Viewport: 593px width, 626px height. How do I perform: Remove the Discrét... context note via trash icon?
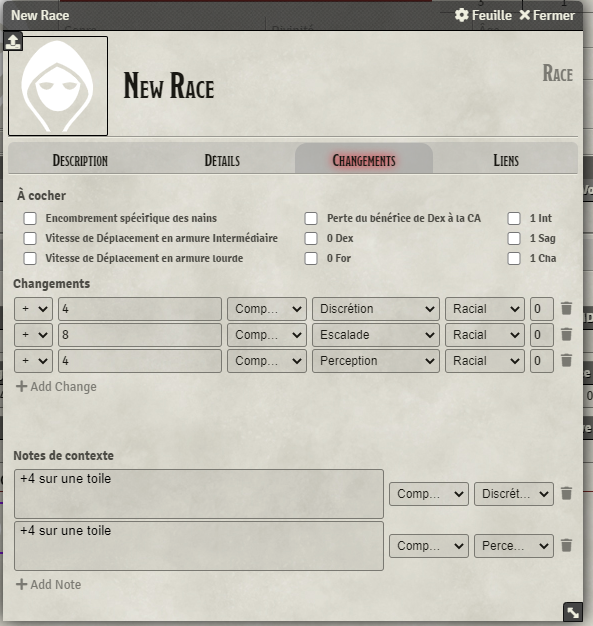coord(566,493)
